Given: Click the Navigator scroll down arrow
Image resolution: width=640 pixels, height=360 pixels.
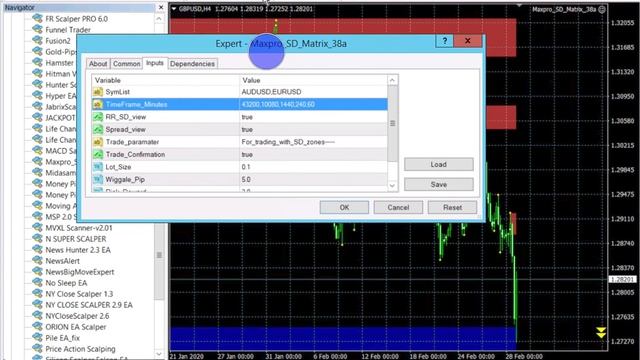Looking at the screenshot, I should point(159,354).
